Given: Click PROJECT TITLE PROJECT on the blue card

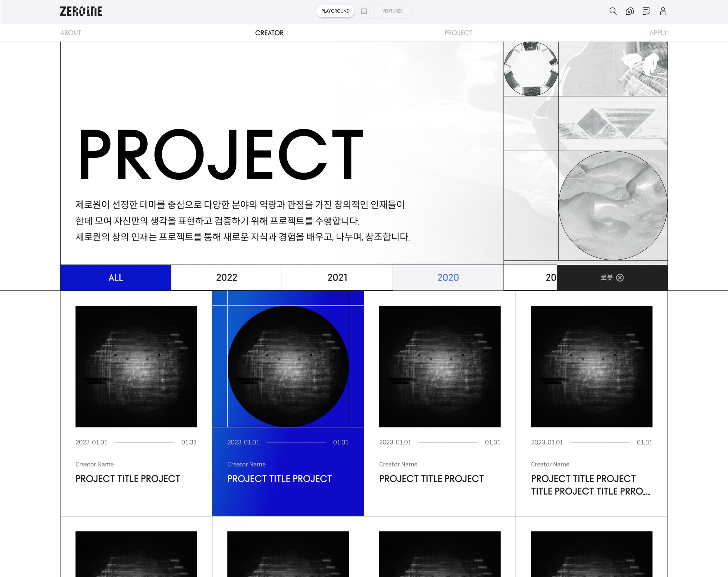Looking at the screenshot, I should pyautogui.click(x=280, y=479).
